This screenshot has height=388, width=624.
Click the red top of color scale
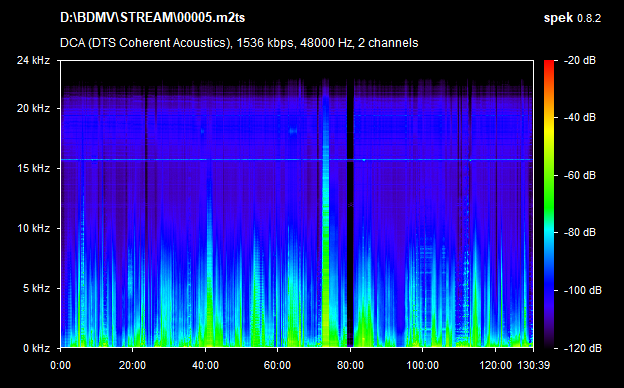coord(549,63)
